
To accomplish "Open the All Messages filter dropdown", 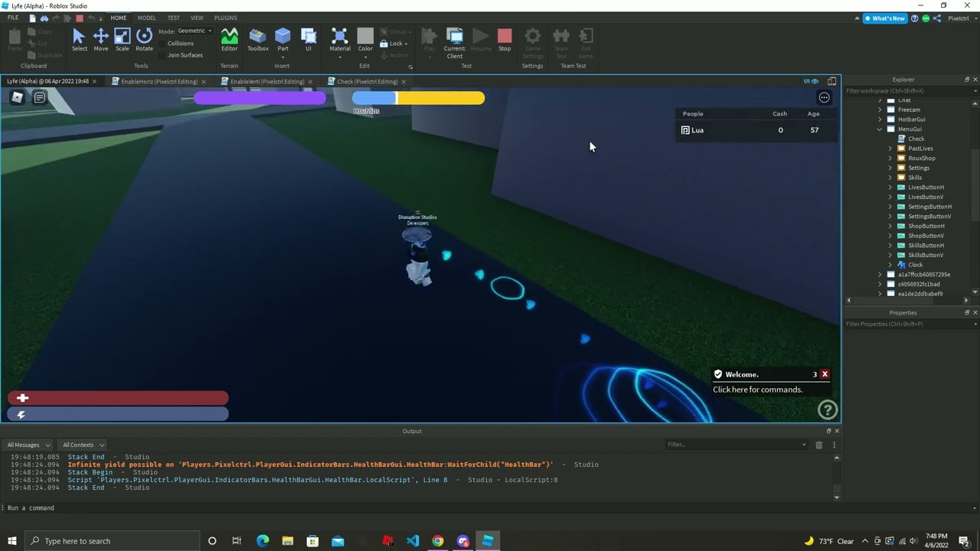I will tap(28, 445).
